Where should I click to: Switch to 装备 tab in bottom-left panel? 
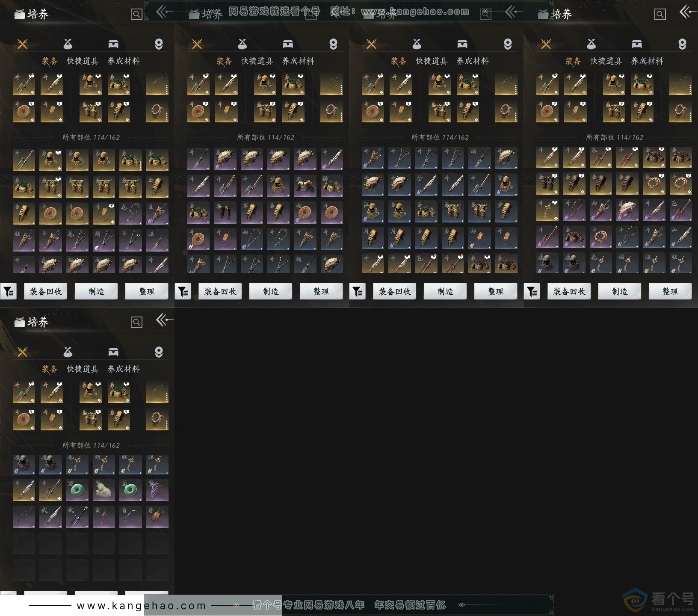click(x=50, y=369)
